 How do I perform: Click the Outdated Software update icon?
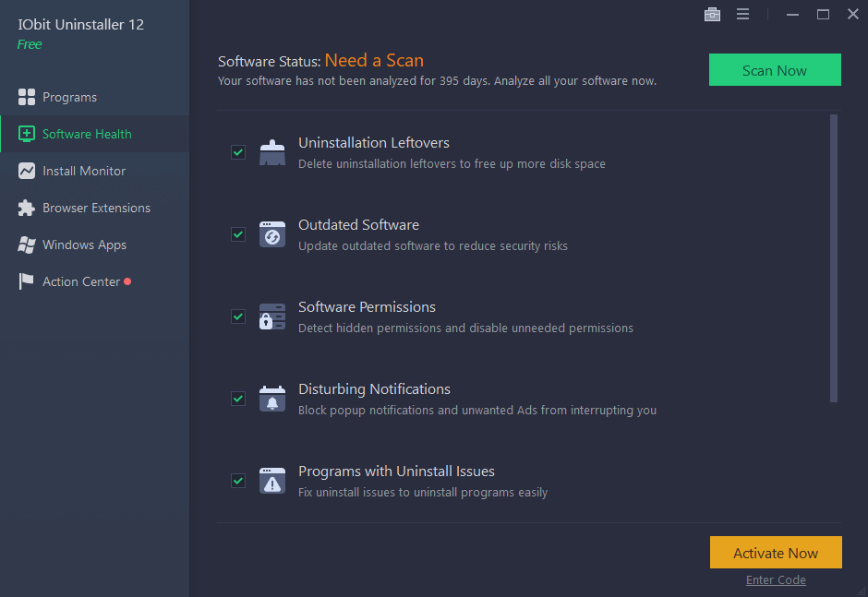pyautogui.click(x=271, y=233)
